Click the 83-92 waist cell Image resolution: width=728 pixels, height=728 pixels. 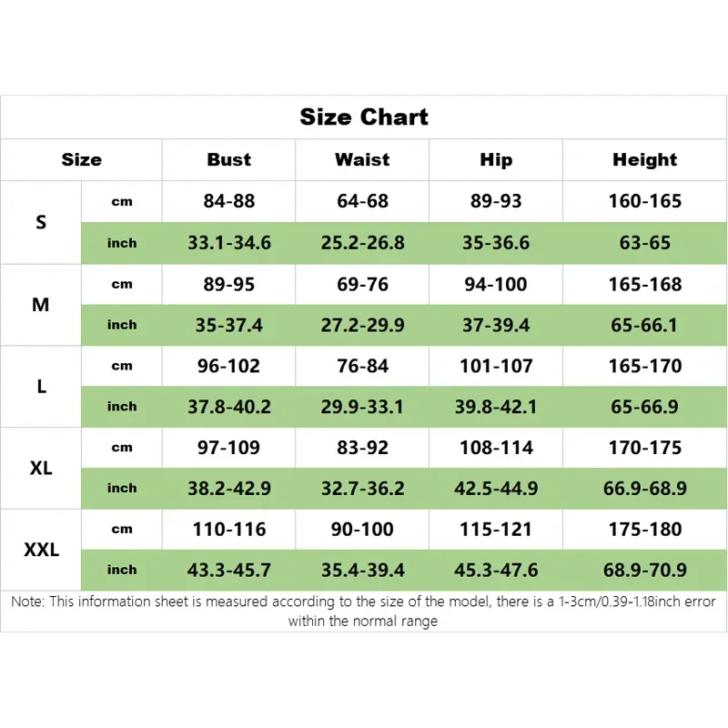click(x=362, y=448)
